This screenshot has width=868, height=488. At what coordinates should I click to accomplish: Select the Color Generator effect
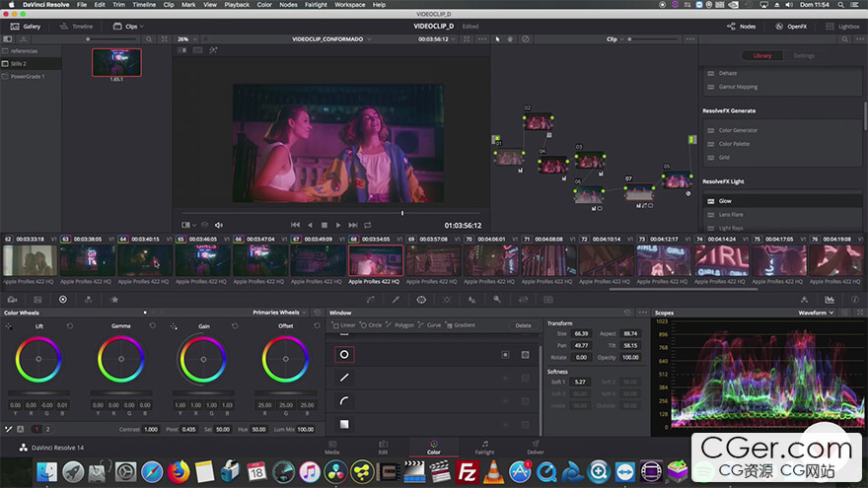pyautogui.click(x=782, y=130)
